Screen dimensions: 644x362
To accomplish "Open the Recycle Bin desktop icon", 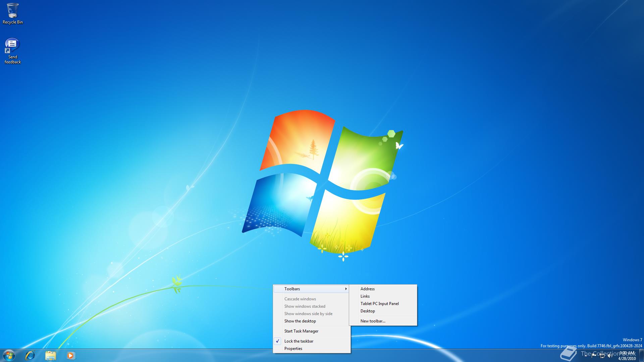I will pyautogui.click(x=13, y=13).
